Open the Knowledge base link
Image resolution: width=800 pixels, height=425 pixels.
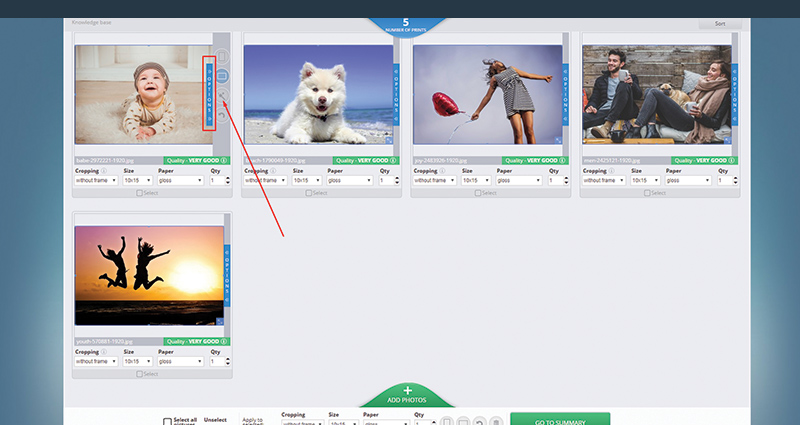click(91, 22)
